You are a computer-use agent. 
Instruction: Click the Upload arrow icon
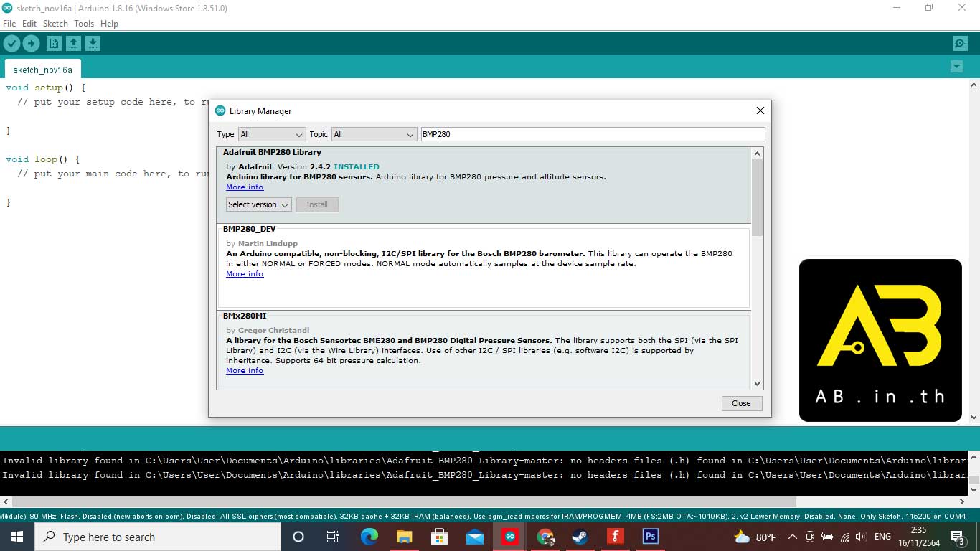coord(31,44)
